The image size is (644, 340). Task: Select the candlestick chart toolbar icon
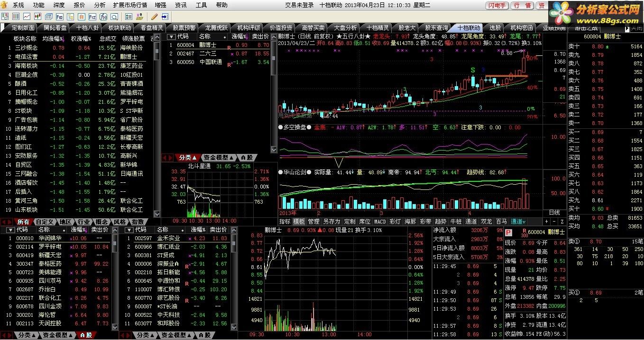pyautogui.click(x=37, y=17)
